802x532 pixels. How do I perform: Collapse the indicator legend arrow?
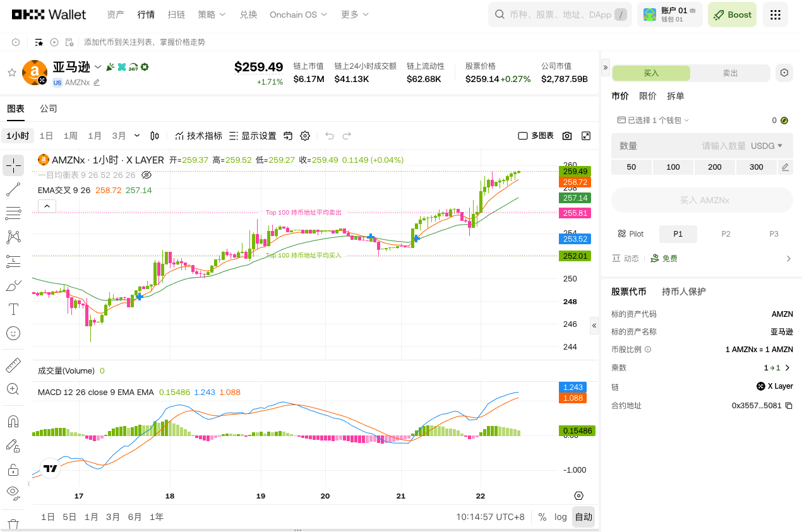(x=47, y=206)
